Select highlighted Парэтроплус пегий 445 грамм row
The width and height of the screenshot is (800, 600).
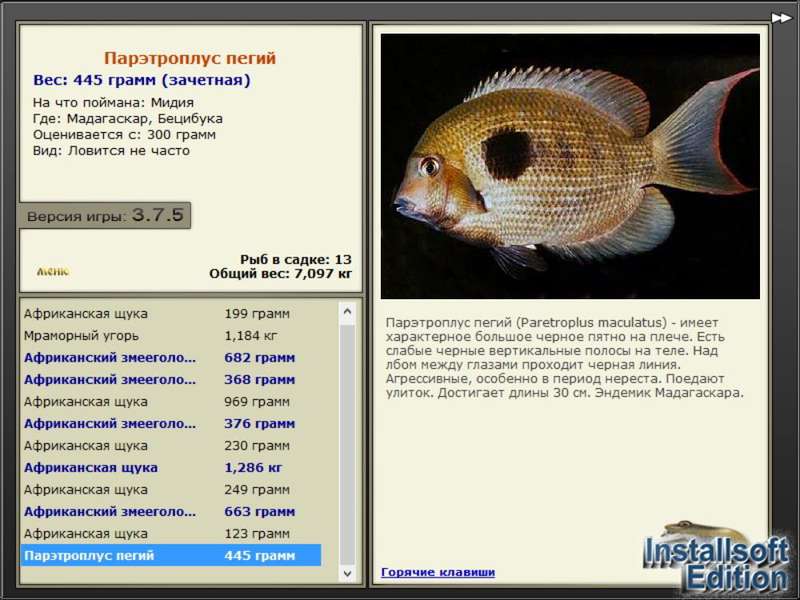click(171, 555)
